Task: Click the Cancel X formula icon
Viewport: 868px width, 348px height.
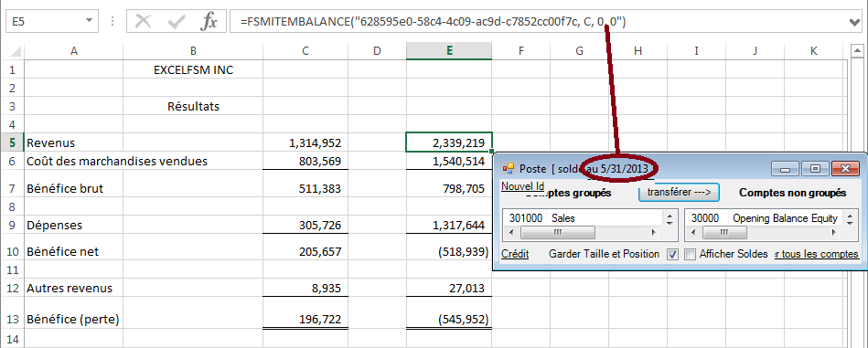Action: 144,22
